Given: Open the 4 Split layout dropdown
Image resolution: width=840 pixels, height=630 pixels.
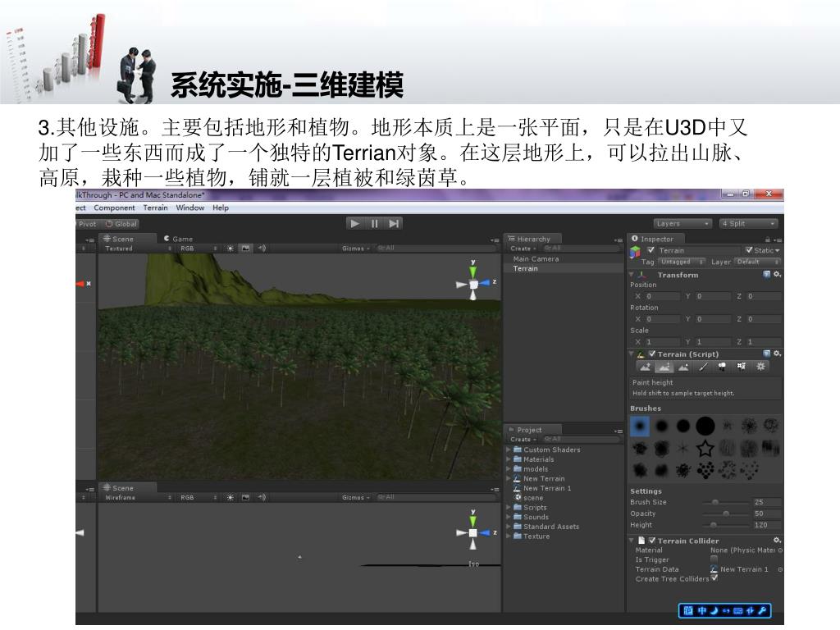Looking at the screenshot, I should tap(748, 223).
